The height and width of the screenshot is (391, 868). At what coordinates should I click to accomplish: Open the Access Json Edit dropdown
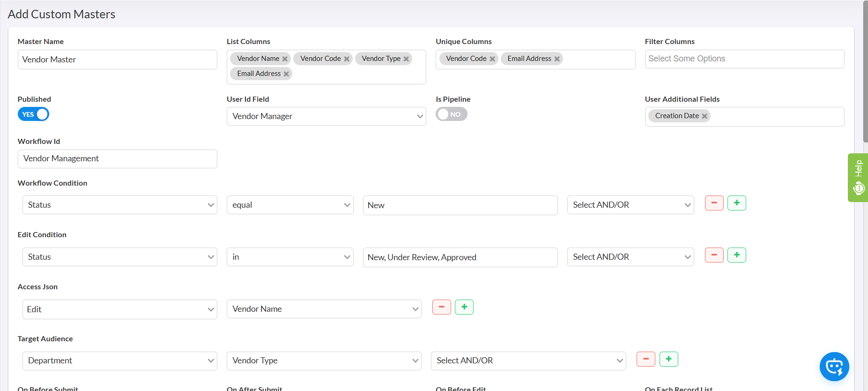[x=119, y=309]
